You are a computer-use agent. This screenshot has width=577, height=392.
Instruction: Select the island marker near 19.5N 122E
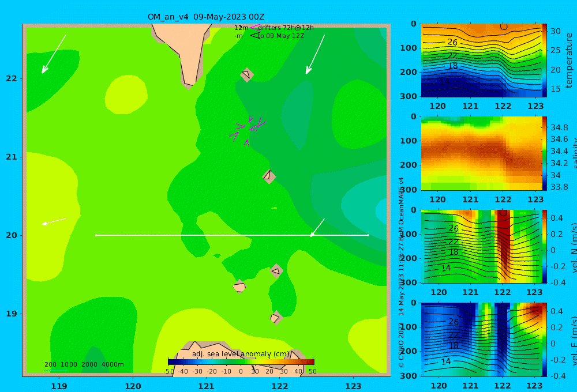tap(276, 271)
